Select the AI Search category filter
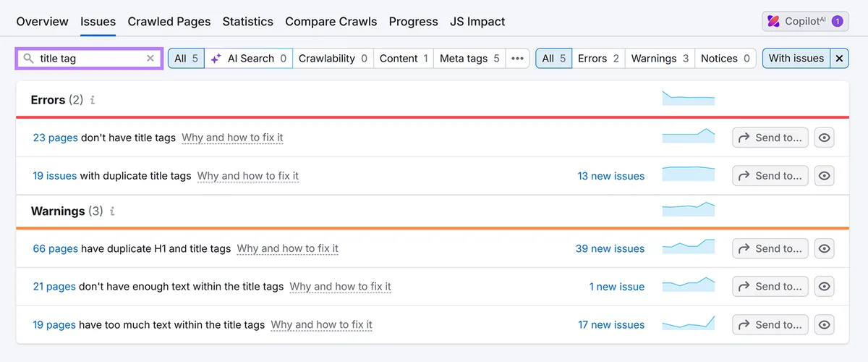 click(x=249, y=59)
